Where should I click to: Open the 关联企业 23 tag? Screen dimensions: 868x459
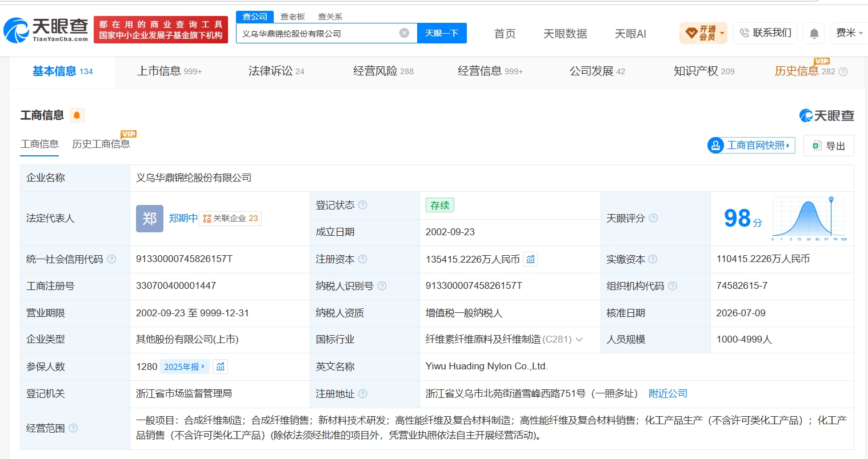(x=230, y=218)
